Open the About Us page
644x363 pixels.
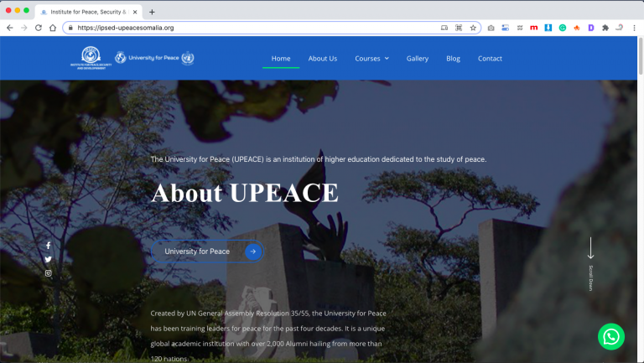click(x=322, y=59)
